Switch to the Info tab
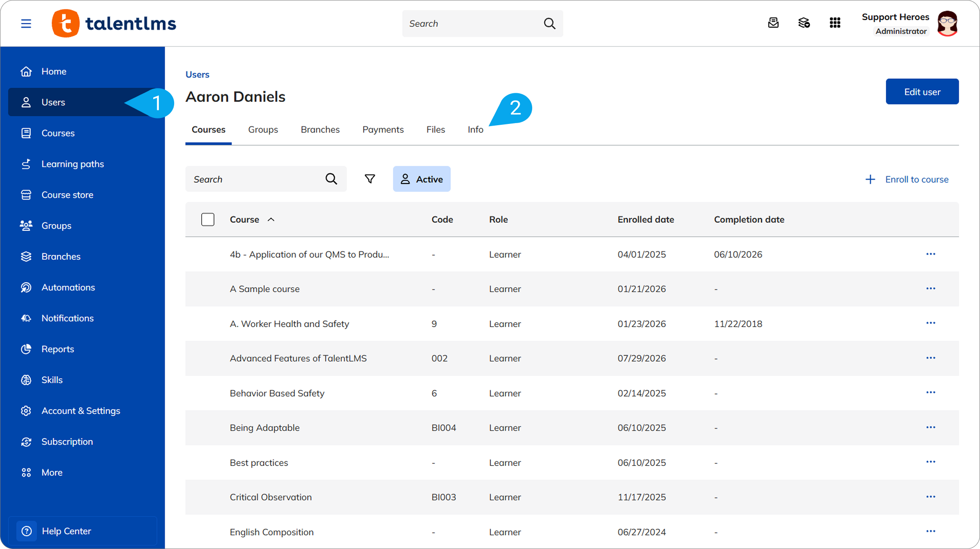 (x=475, y=129)
